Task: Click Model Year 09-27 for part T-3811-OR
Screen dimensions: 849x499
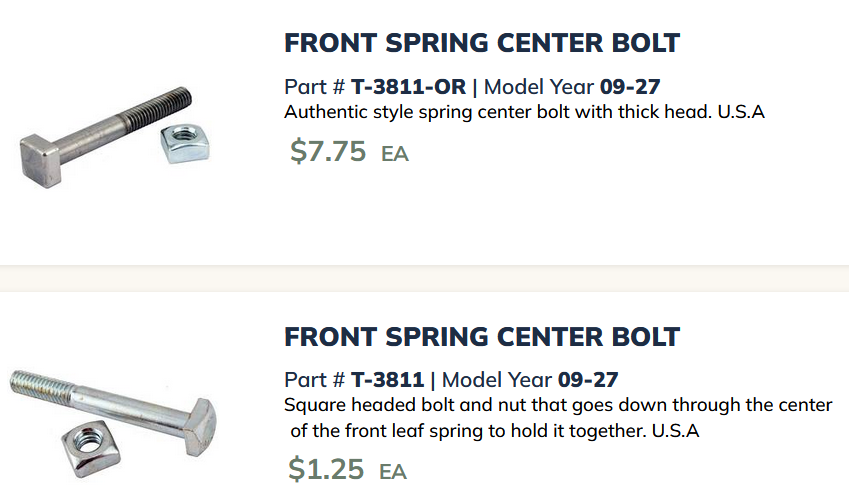Action: (630, 86)
